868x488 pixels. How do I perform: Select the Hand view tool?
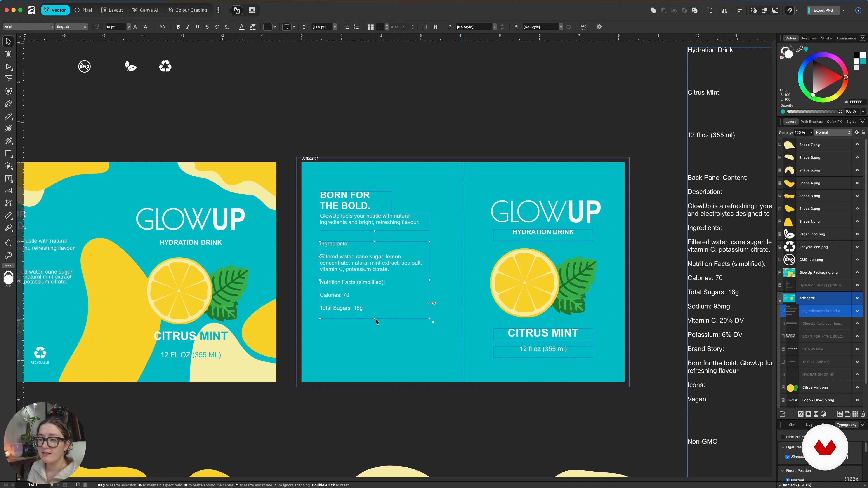(8, 243)
